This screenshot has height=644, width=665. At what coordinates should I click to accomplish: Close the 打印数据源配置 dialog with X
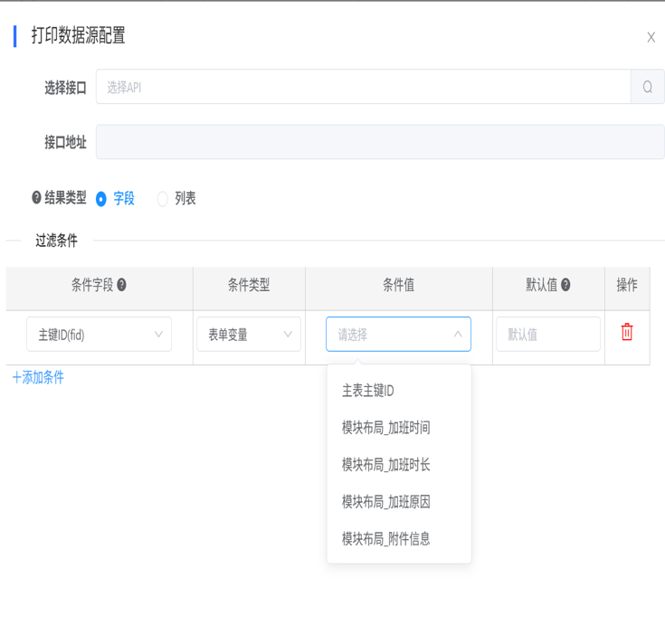coord(651,37)
